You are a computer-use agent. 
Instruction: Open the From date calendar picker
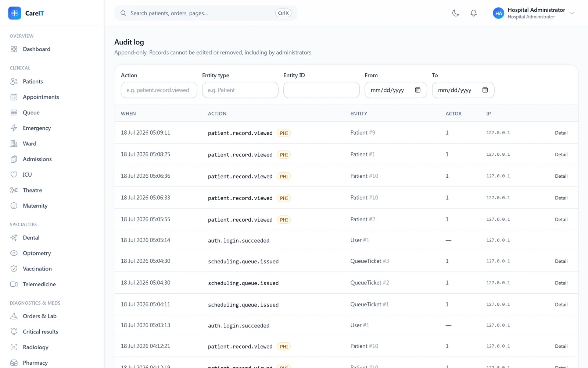point(417,90)
